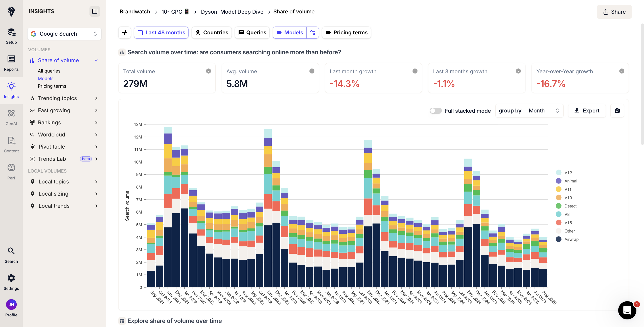Toggle Airwrap series in chart legend
The height and width of the screenshot is (327, 644).
tap(571, 239)
